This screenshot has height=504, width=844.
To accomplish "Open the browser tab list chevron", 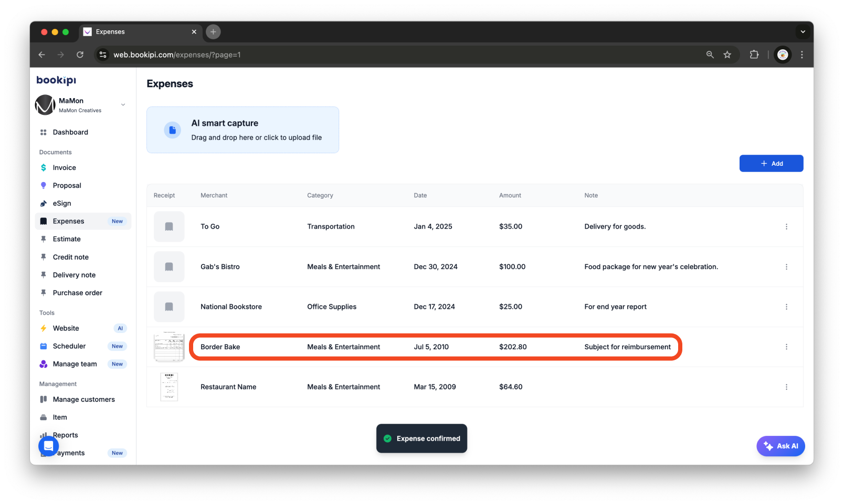I will point(803,32).
